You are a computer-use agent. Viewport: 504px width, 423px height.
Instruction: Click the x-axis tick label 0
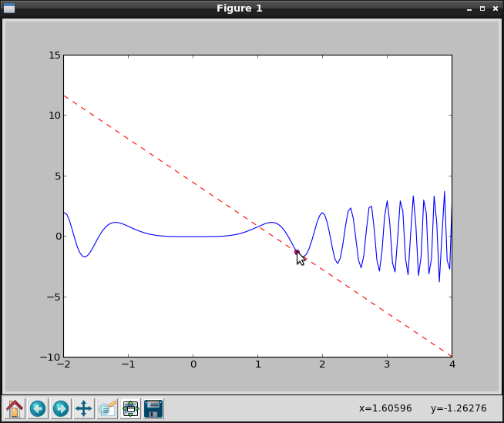193,365
